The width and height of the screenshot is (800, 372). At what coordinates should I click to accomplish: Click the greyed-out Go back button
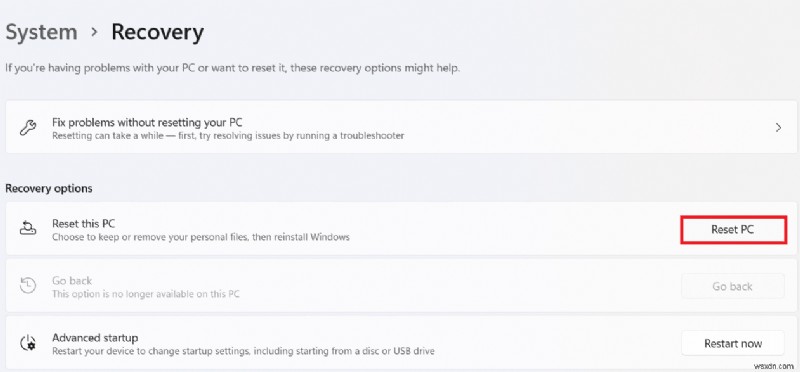(x=733, y=286)
